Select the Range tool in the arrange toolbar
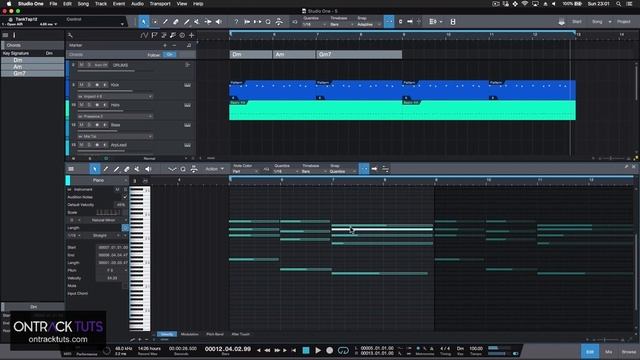 point(155,22)
